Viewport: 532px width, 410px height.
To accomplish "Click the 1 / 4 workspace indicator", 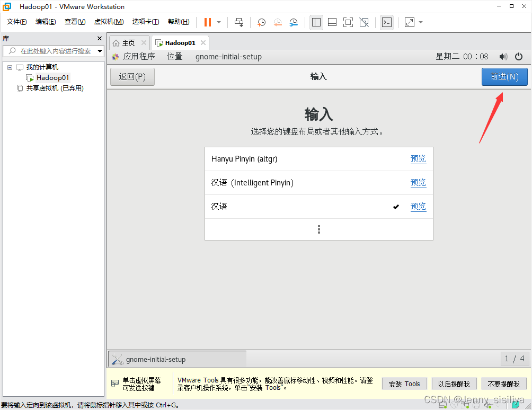I will pos(515,359).
